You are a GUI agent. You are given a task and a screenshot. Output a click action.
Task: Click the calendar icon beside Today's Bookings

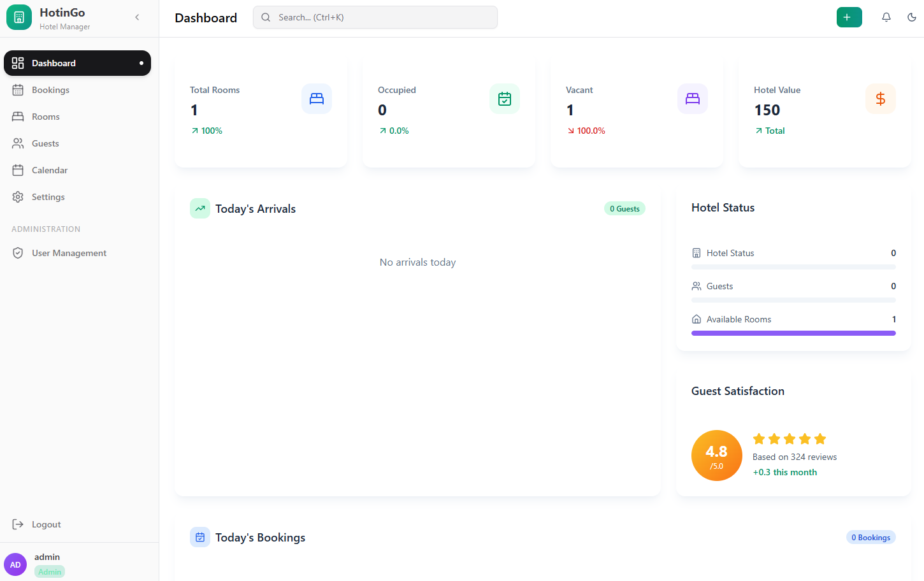[x=199, y=537]
